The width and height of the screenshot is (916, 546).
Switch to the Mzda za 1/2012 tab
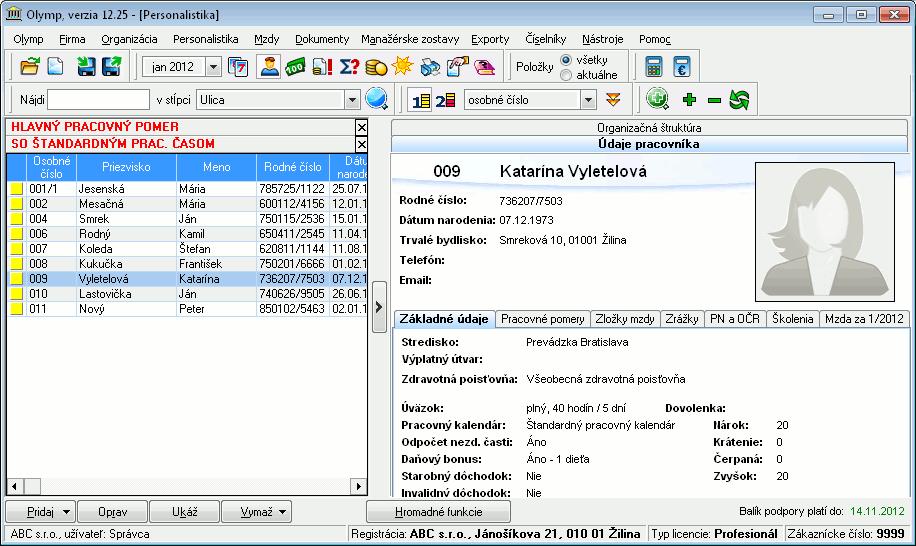coord(864,319)
